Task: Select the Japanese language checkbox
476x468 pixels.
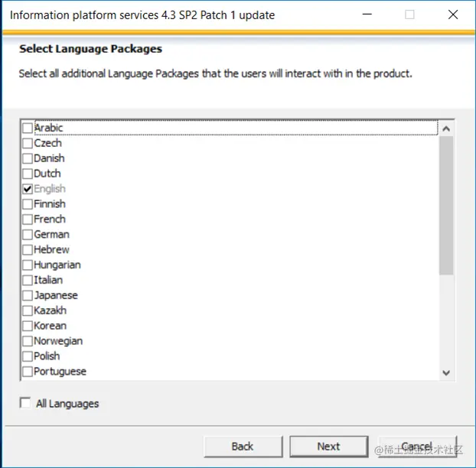Action: [x=28, y=295]
